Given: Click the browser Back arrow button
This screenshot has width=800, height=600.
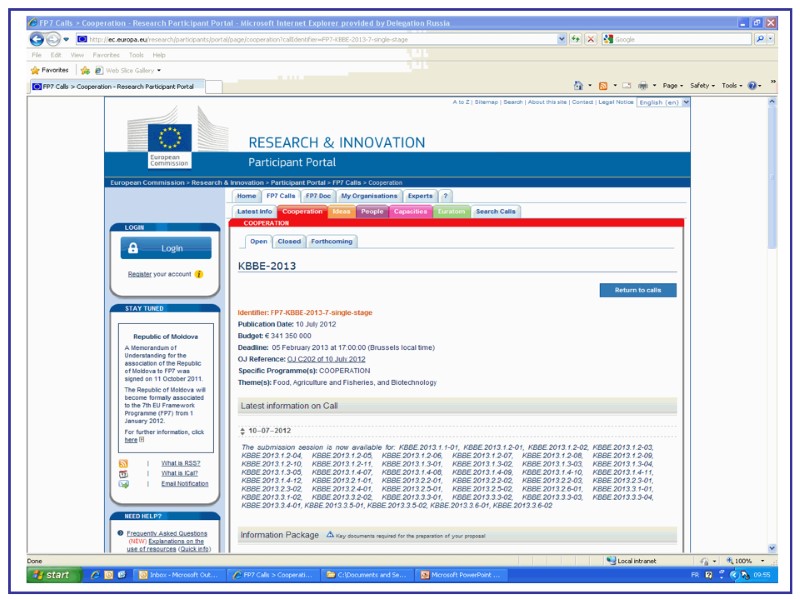Looking at the screenshot, I should pyautogui.click(x=36, y=39).
